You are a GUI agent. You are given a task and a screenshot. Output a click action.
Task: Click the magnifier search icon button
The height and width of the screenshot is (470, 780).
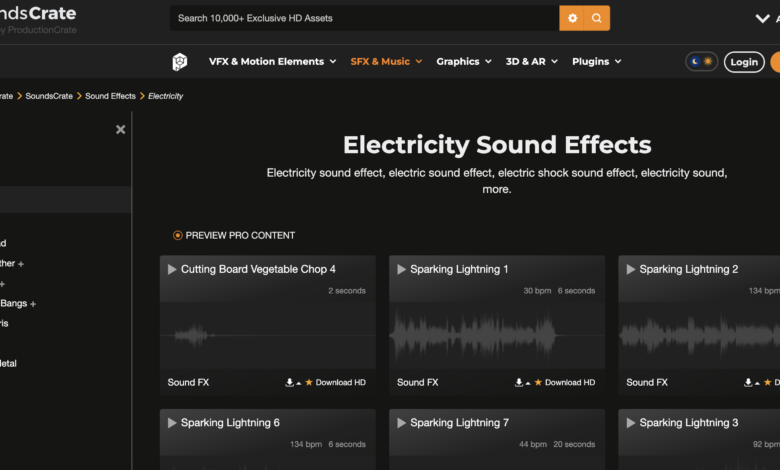[597, 18]
